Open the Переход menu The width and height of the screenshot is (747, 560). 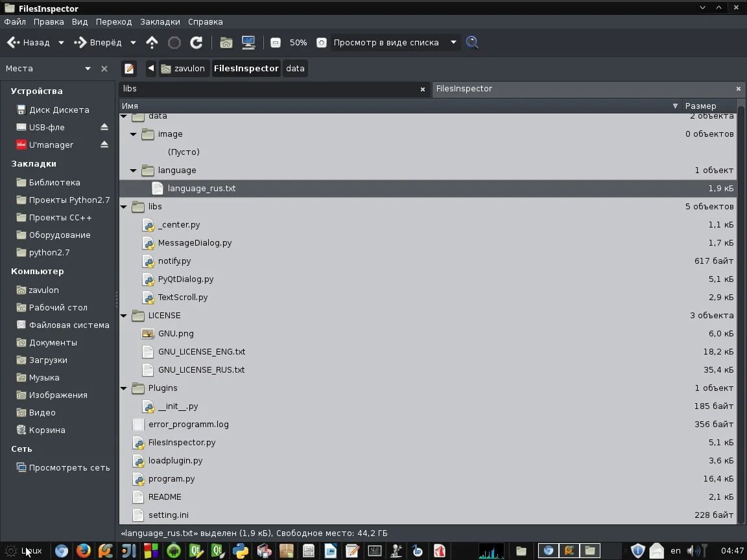(x=113, y=22)
